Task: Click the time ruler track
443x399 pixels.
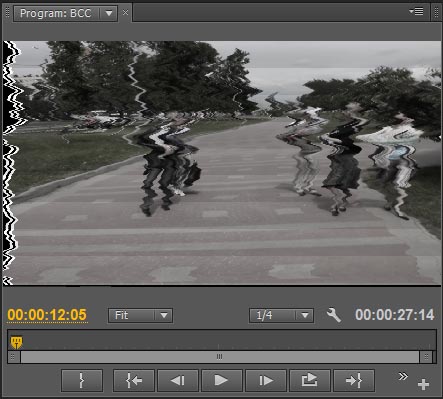Action: point(222,340)
